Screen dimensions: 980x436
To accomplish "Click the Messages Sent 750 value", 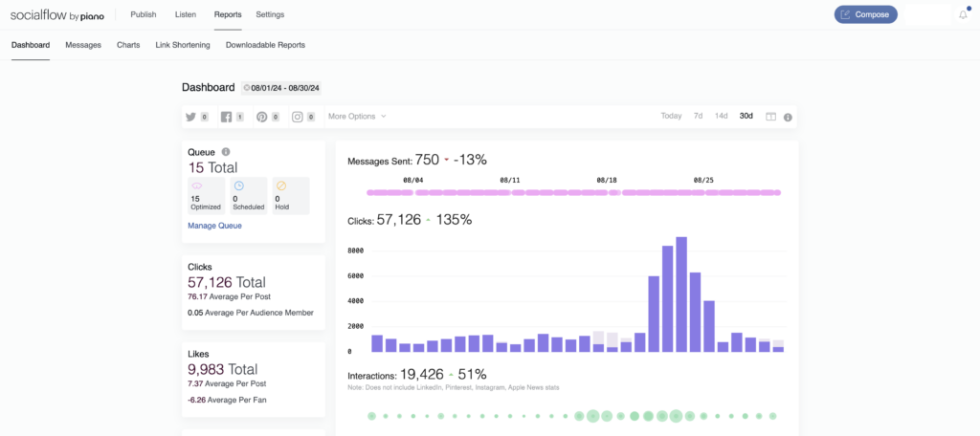I will pos(427,160).
